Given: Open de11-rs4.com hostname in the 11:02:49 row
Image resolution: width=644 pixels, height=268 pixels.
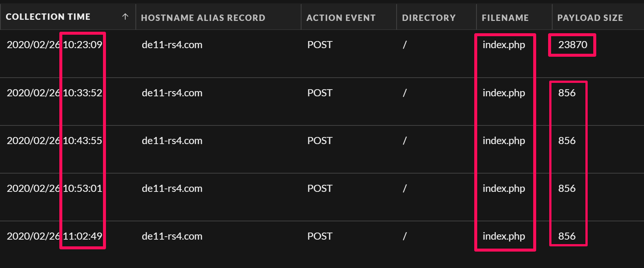Looking at the screenshot, I should point(172,236).
